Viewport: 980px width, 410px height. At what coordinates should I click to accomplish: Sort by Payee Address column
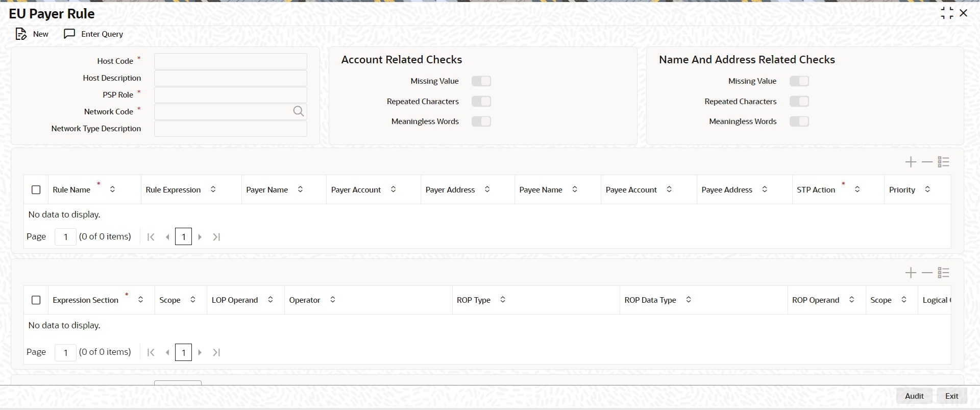(x=765, y=189)
